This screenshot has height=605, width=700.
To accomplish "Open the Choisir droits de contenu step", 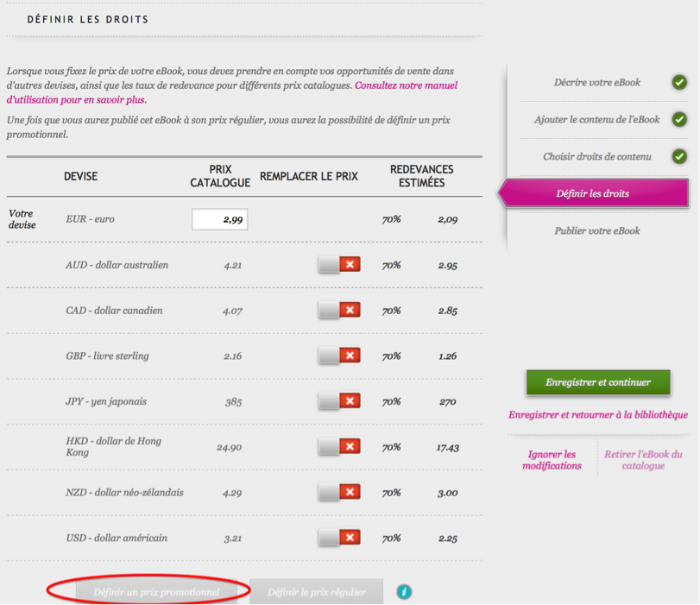I will pos(597,156).
